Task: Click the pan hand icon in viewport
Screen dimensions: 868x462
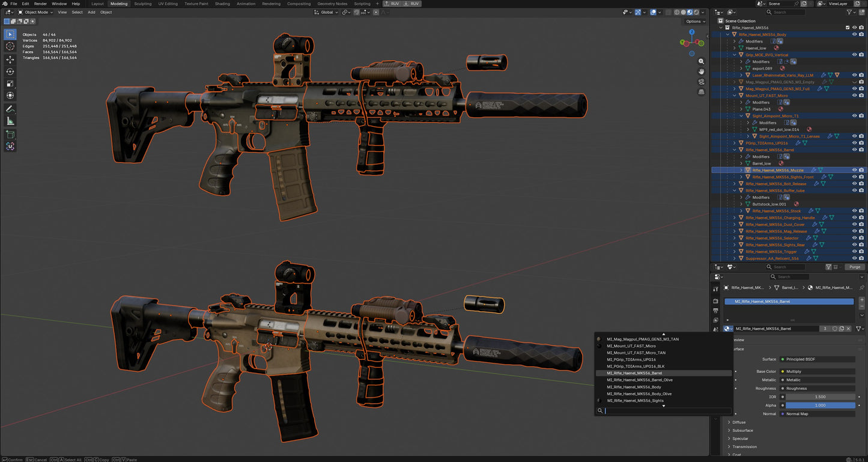Action: 701,71
